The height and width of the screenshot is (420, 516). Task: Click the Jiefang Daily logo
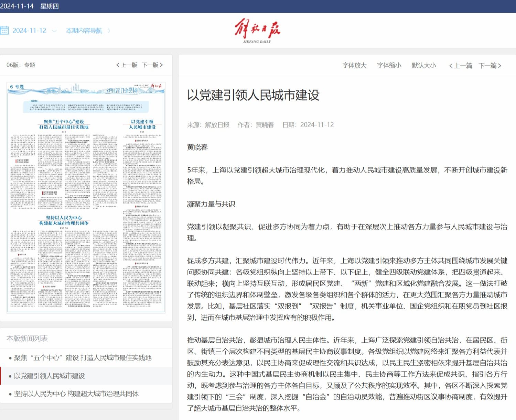(x=257, y=31)
